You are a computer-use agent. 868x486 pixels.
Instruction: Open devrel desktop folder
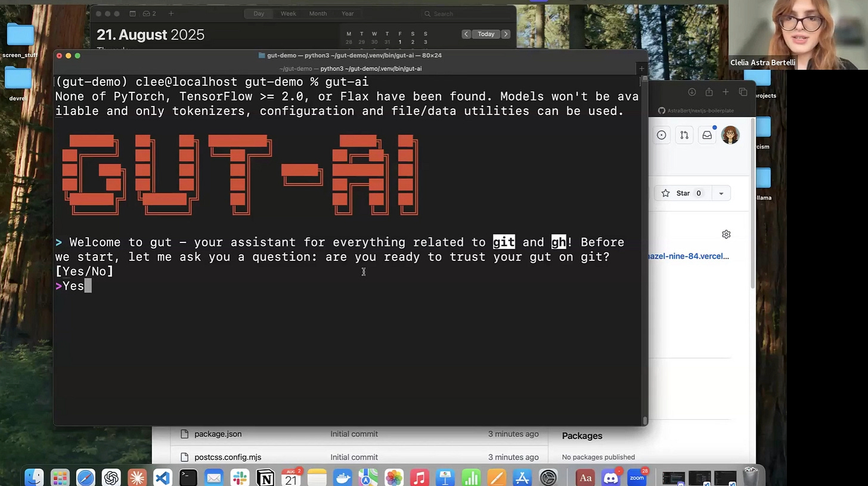tap(18, 82)
